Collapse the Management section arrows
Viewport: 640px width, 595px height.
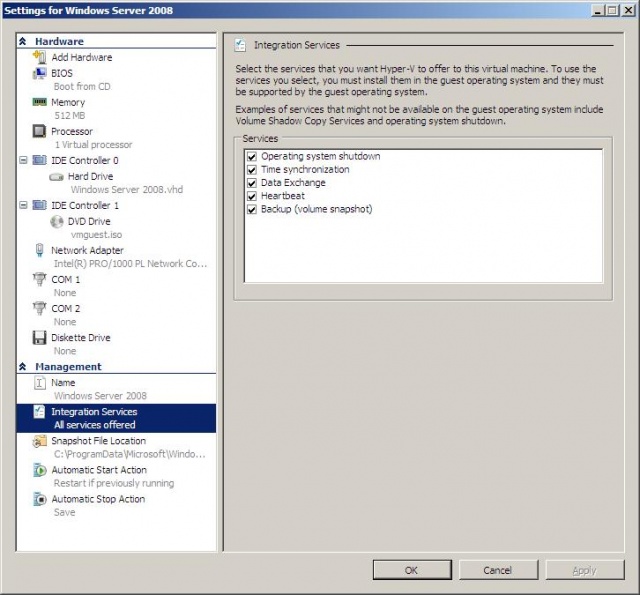(x=23, y=367)
